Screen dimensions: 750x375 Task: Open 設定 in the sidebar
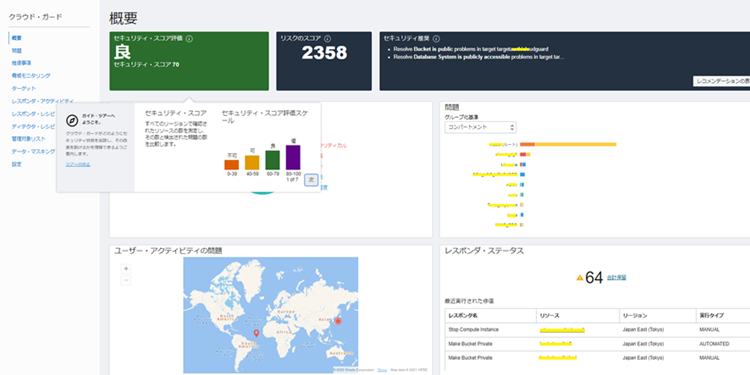[x=17, y=164]
